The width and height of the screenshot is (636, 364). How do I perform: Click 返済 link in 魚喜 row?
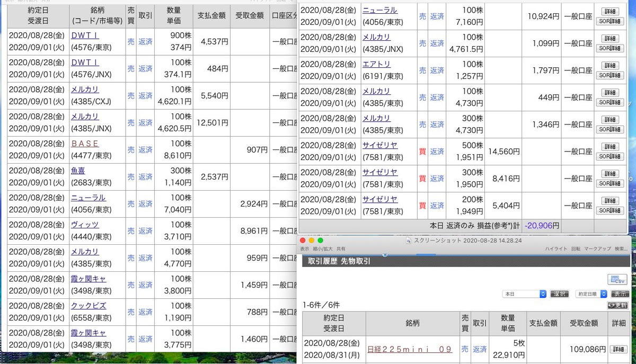[x=145, y=177]
